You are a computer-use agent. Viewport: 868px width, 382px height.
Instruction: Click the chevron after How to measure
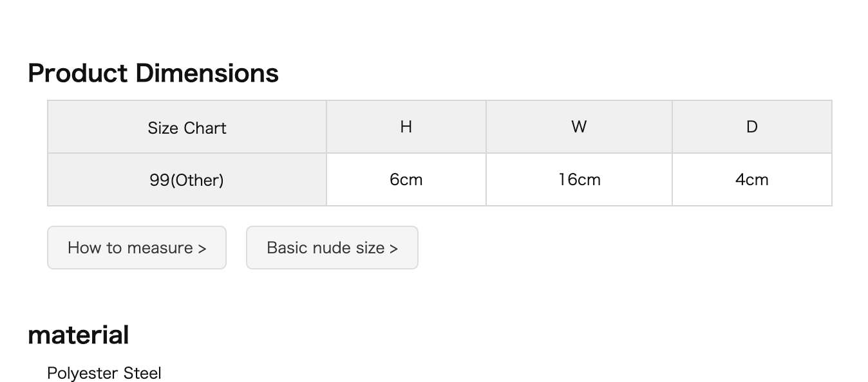pos(202,248)
